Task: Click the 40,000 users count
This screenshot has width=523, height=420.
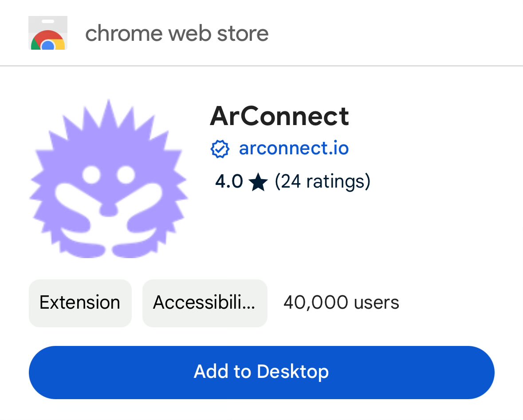Action: coord(341,302)
